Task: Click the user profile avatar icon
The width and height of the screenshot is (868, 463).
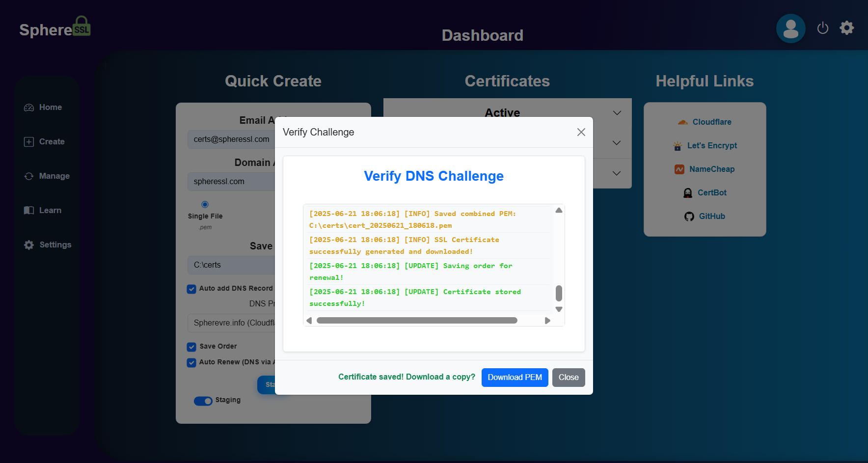Action: coord(790,28)
